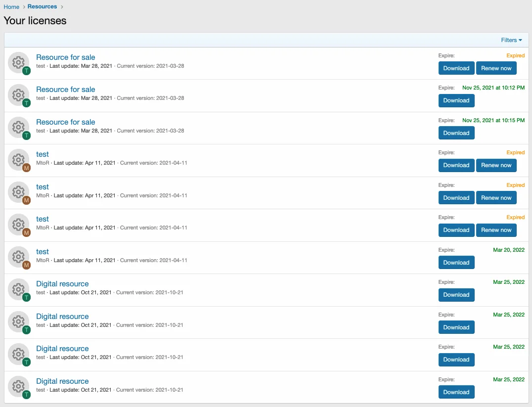Open the expired Resource for sale title link
This screenshot has height=407, width=532.
[65, 57]
